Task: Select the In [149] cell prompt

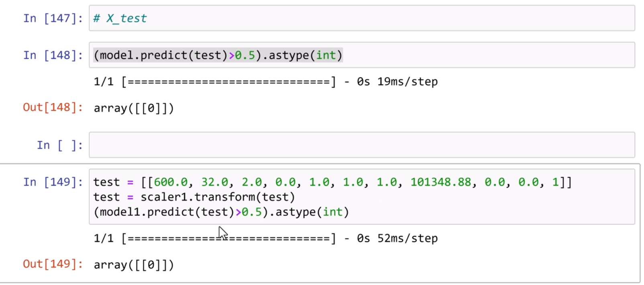Action: [53, 182]
